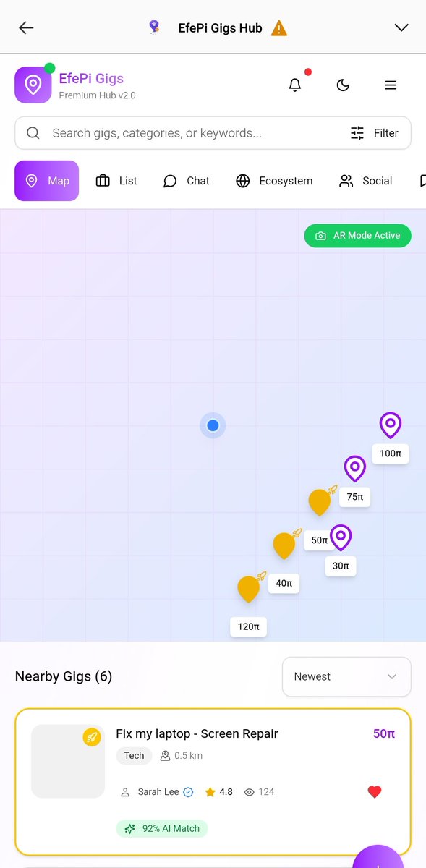
Task: Toggle the red heart favorite
Action: tap(375, 792)
